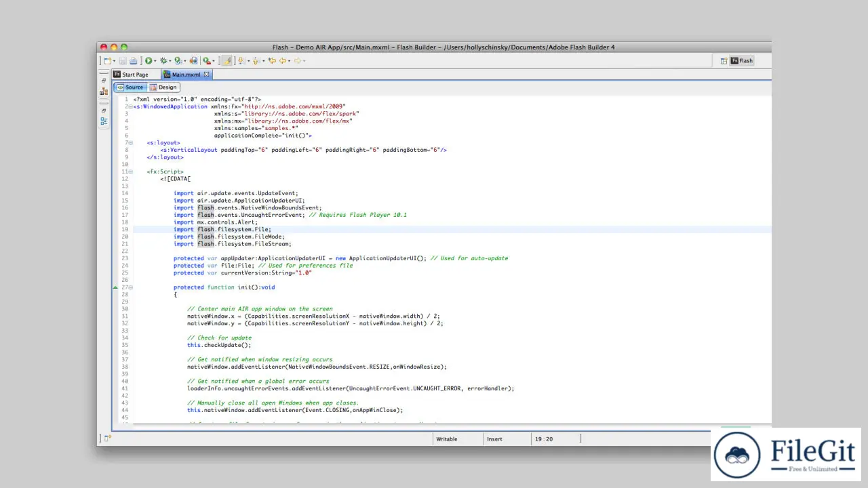Switch to Design view mode
Viewport: 868px width, 488px height.
163,87
